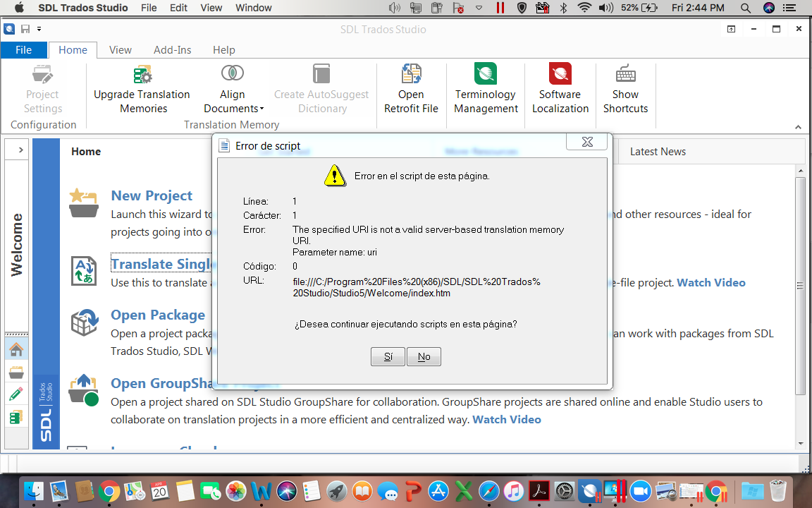
Task: Click the Open GroupShare project icon
Action: [84, 389]
